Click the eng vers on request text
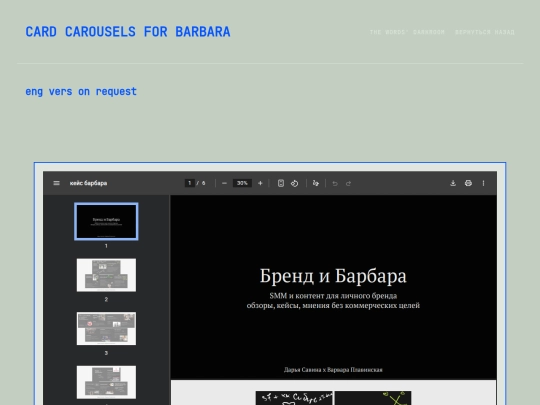This screenshot has width=540, height=405. coord(81,92)
